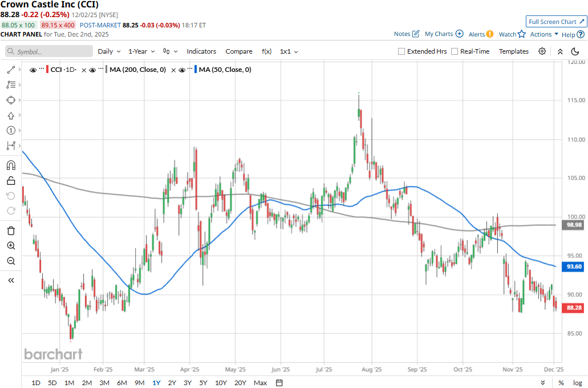
Task: Toggle log scale mode
Action: point(578,383)
